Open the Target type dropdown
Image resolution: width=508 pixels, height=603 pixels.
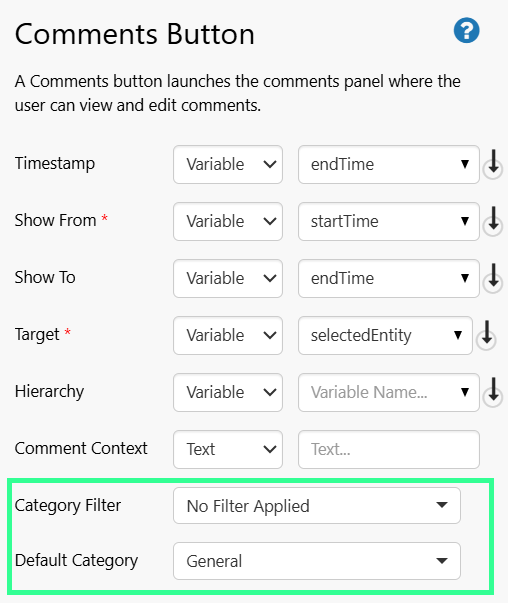pyautogui.click(x=228, y=335)
